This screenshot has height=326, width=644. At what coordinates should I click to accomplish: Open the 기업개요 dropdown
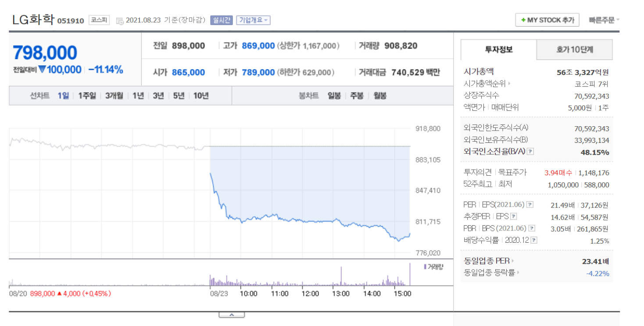point(253,20)
